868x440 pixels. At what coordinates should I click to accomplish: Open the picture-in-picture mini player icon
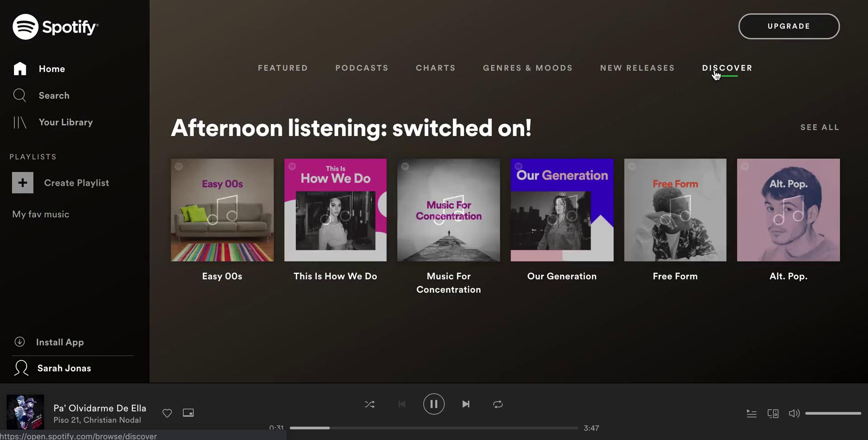(188, 412)
